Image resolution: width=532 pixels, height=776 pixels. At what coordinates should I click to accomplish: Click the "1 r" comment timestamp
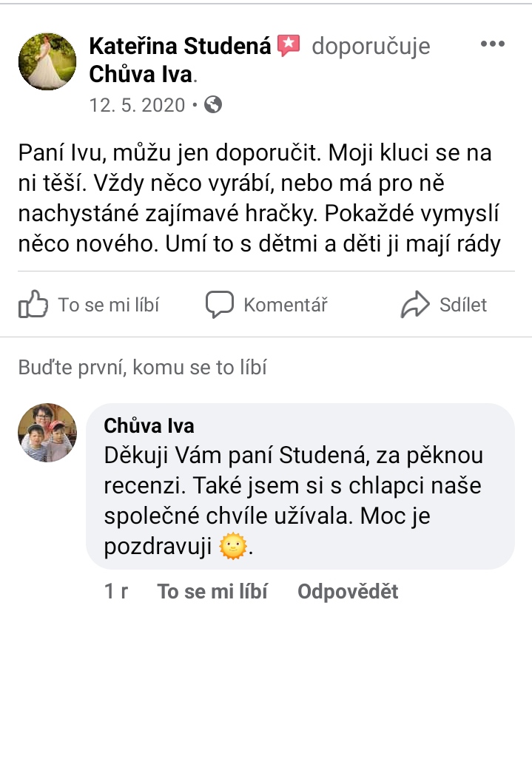click(x=116, y=591)
